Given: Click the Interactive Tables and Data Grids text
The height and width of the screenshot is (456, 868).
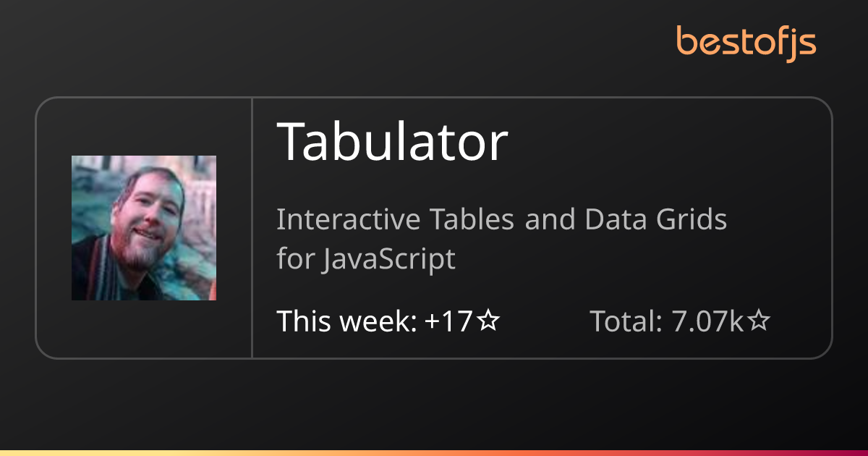Looking at the screenshot, I should pyautogui.click(x=502, y=219).
